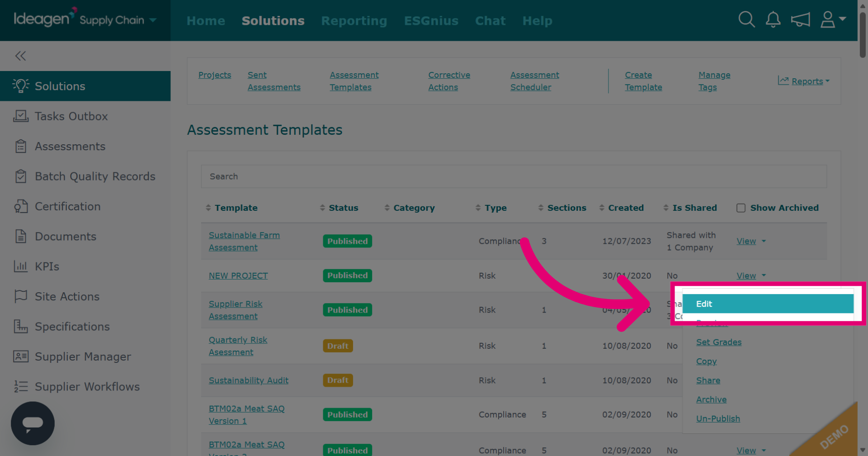Image resolution: width=868 pixels, height=456 pixels.
Task: Open the Create Template link
Action: pyautogui.click(x=643, y=81)
